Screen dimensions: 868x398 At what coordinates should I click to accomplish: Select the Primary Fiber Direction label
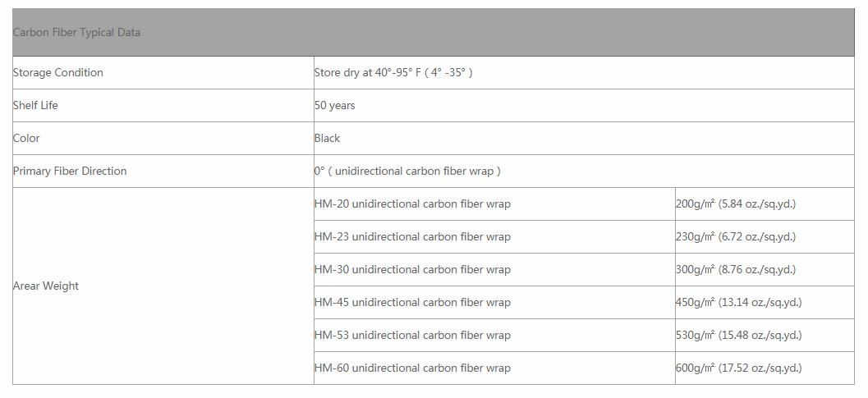pyautogui.click(x=70, y=172)
